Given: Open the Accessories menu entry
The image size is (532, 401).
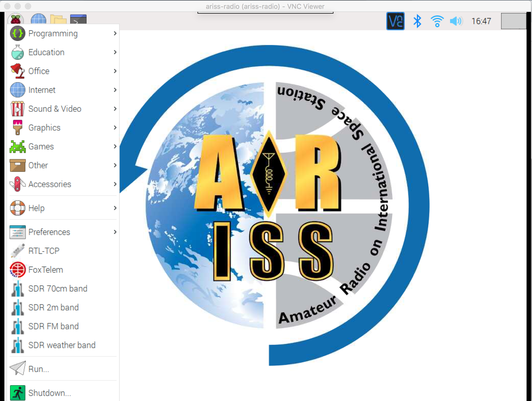Looking at the screenshot, I should click(63, 184).
